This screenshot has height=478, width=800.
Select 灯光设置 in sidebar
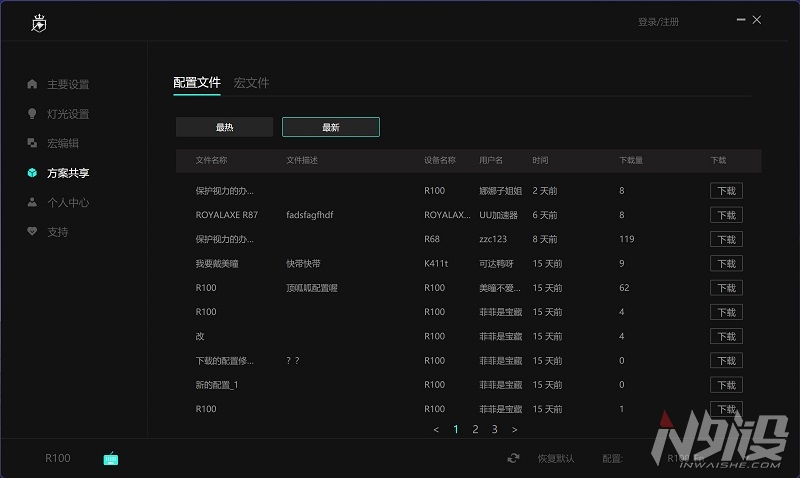click(x=68, y=114)
